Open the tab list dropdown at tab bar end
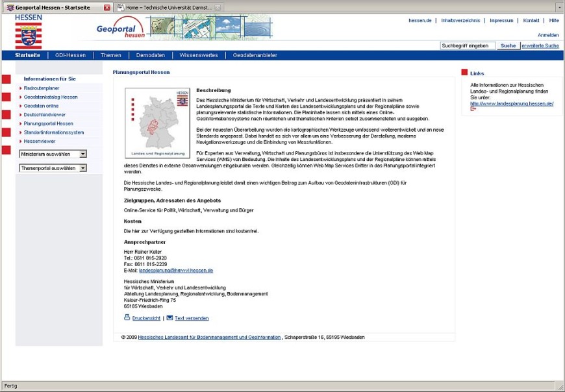Viewport: 565px width, 392px height. point(560,7)
